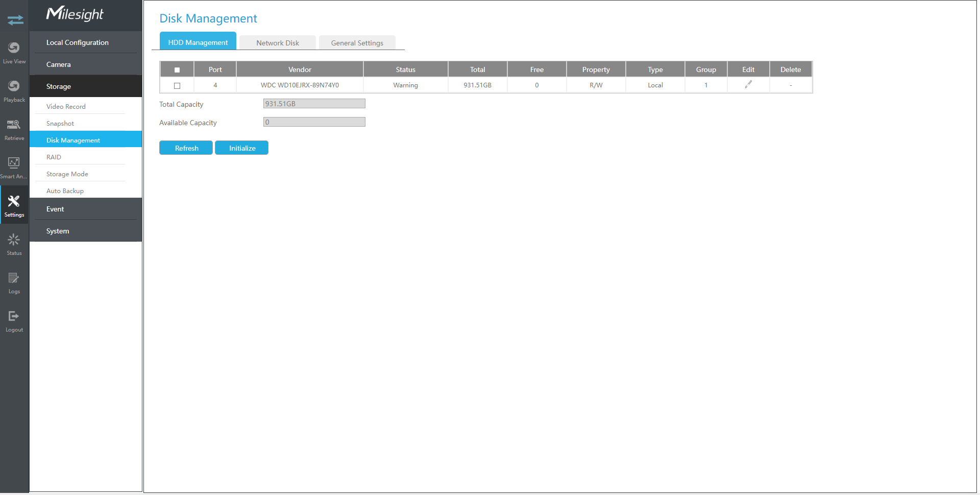The height and width of the screenshot is (495, 980).
Task: Expand Local Configuration menu
Action: [86, 42]
